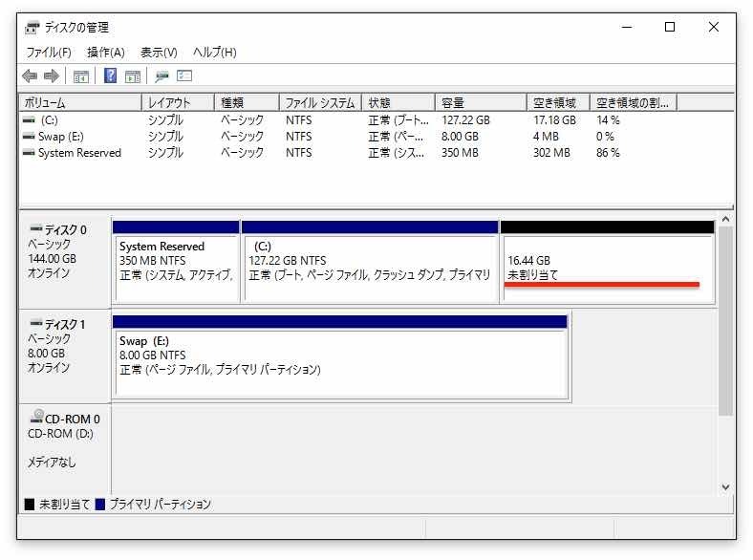Viewport: 753px width, 560px height.
Task: Select System Reserved 350 MB partition block
Action: point(176,262)
